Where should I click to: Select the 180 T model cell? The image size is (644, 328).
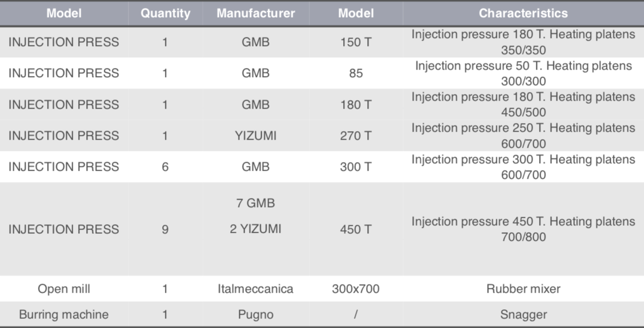coord(356,105)
